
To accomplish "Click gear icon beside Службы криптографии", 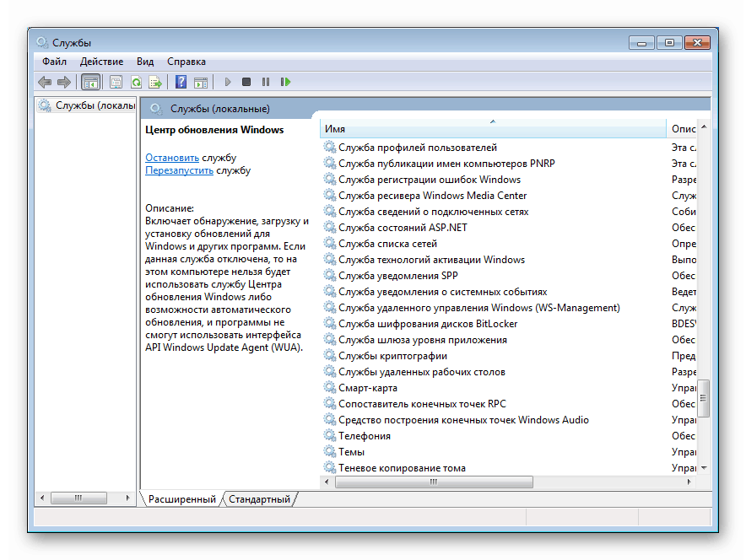I will (x=330, y=355).
